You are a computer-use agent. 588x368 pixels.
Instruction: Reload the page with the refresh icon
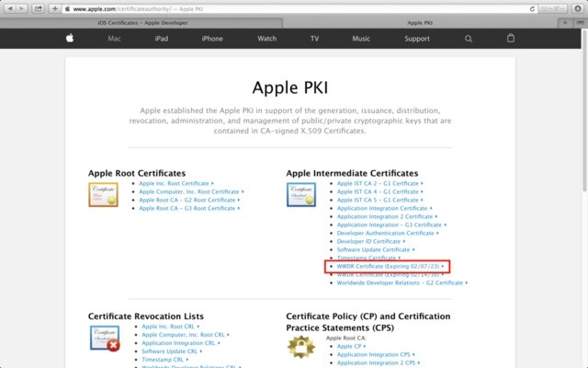(x=532, y=9)
